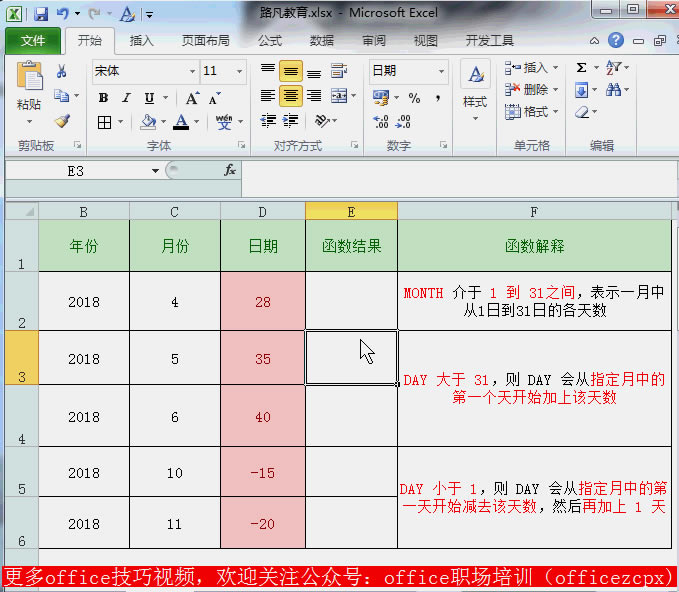Click the AutoSum sigma icon
This screenshot has height=592, width=679.
click(581, 68)
